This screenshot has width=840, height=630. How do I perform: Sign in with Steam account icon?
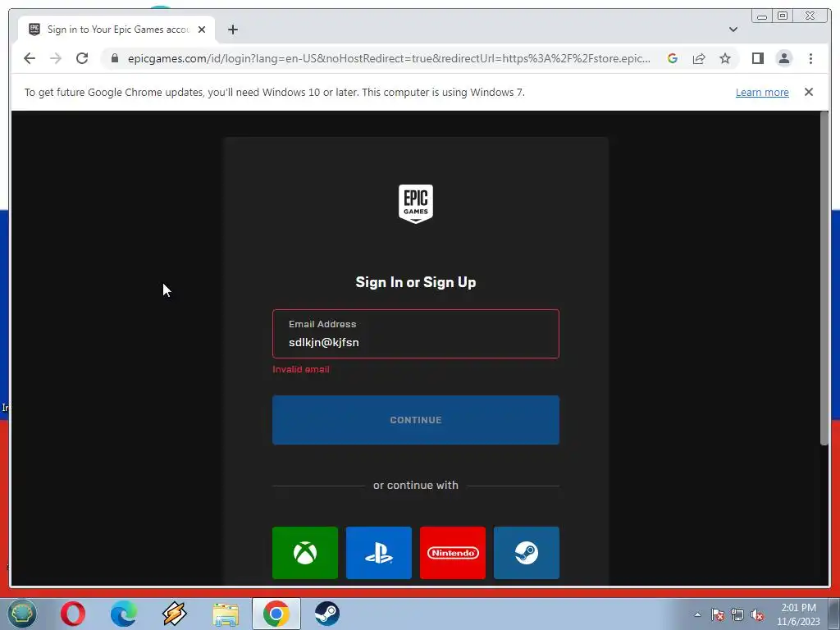pyautogui.click(x=527, y=552)
